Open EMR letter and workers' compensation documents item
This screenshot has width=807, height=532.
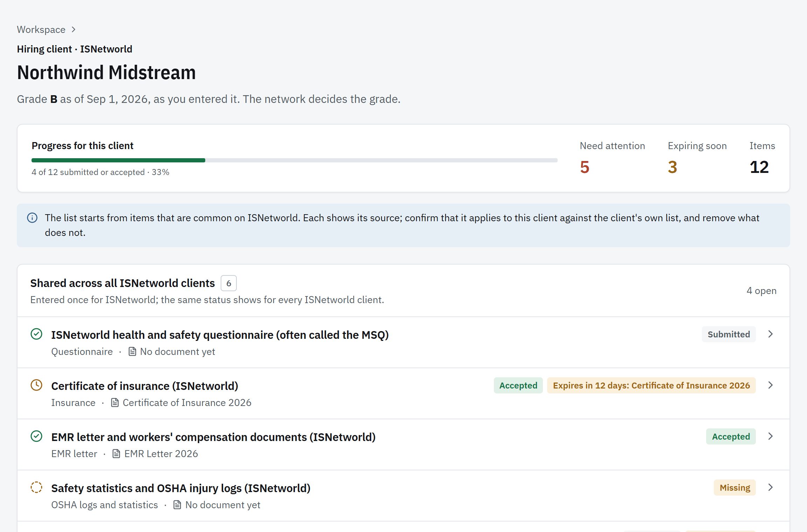click(213, 437)
